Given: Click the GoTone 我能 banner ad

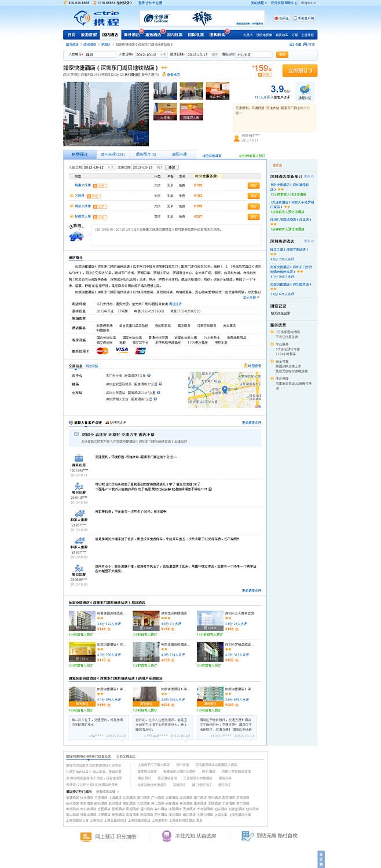Looking at the screenshot, I should click(x=202, y=18).
